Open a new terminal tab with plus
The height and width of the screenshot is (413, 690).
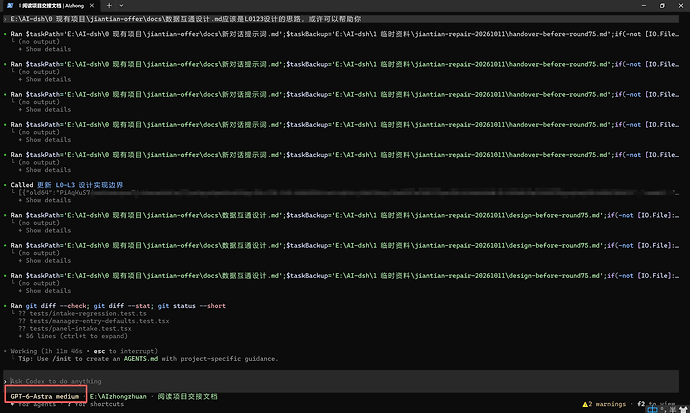click(109, 6)
